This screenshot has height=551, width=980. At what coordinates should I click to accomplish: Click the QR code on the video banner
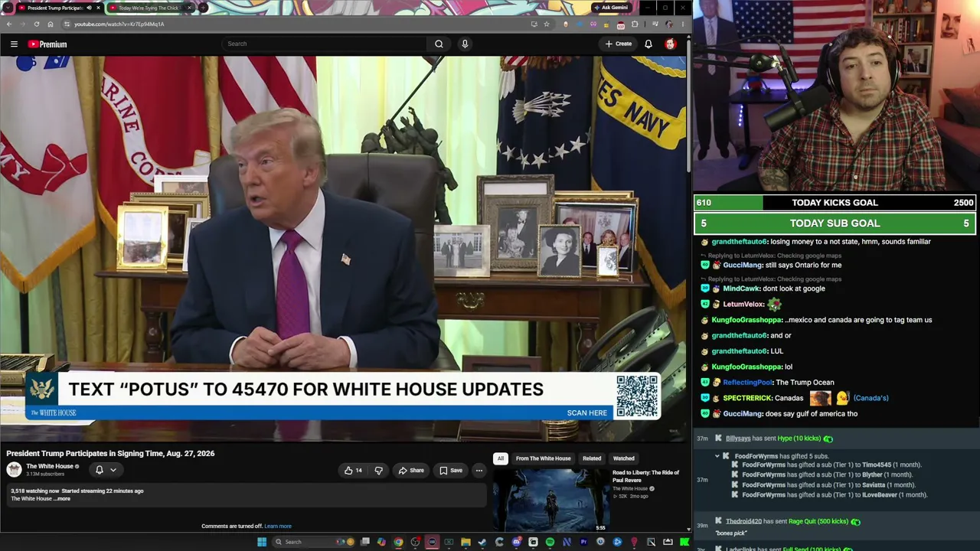click(x=637, y=395)
